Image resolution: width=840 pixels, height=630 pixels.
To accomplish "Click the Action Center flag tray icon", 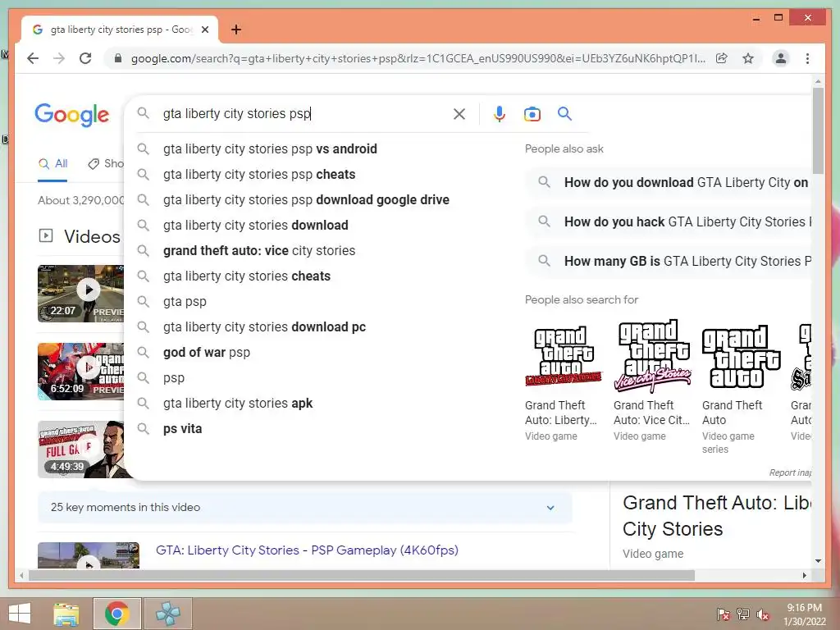I will pyautogui.click(x=723, y=614).
